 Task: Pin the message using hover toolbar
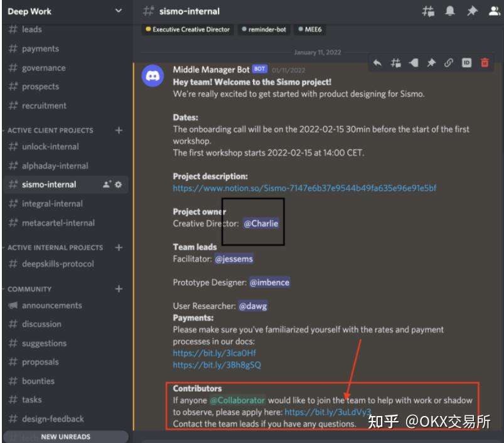coord(431,63)
